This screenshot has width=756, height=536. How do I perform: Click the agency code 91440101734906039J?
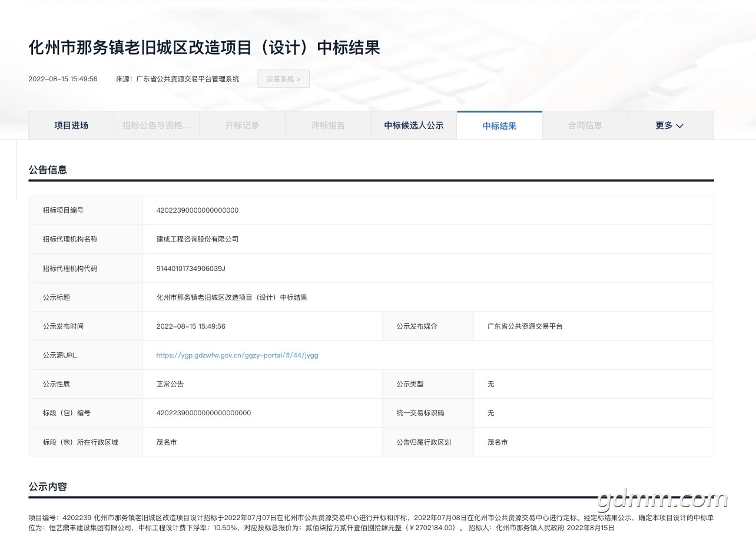[191, 268]
